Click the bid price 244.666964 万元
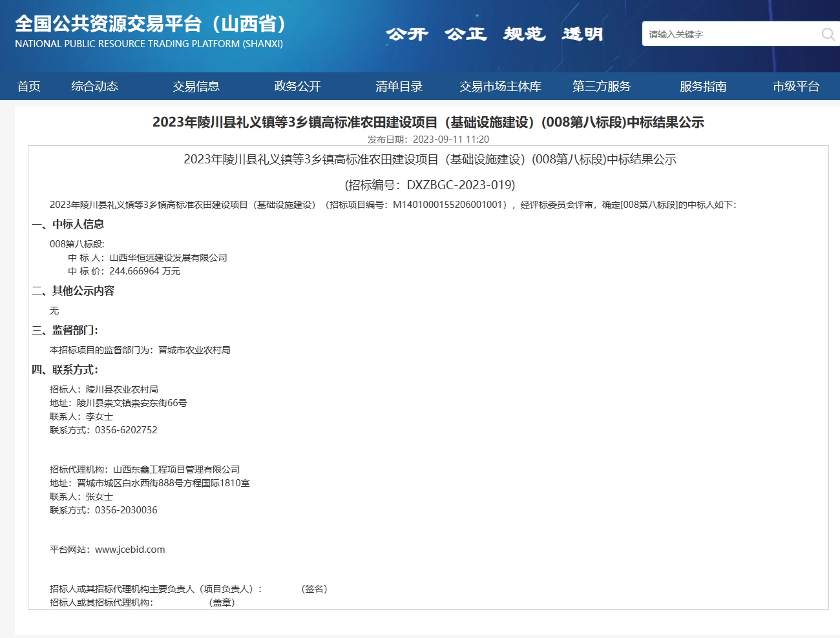Screen dimensions: 840x638 145,271
